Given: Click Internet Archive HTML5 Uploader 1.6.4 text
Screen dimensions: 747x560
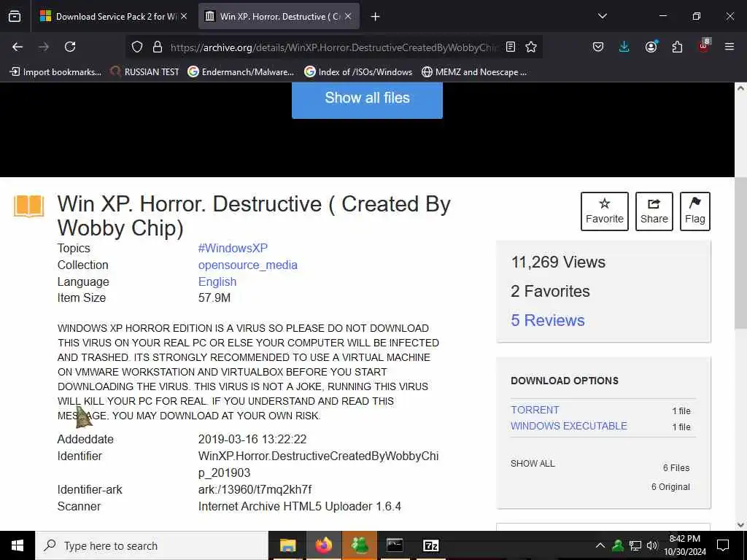Looking at the screenshot, I should (300, 506).
